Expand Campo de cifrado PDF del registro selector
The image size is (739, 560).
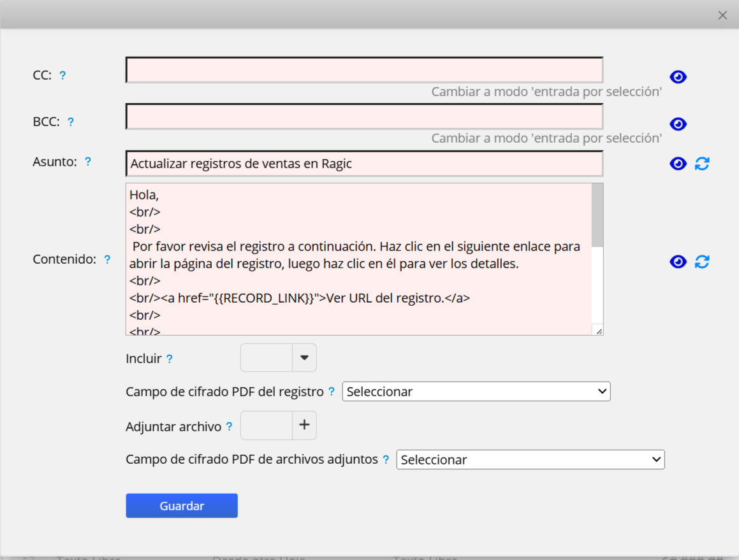(x=476, y=391)
